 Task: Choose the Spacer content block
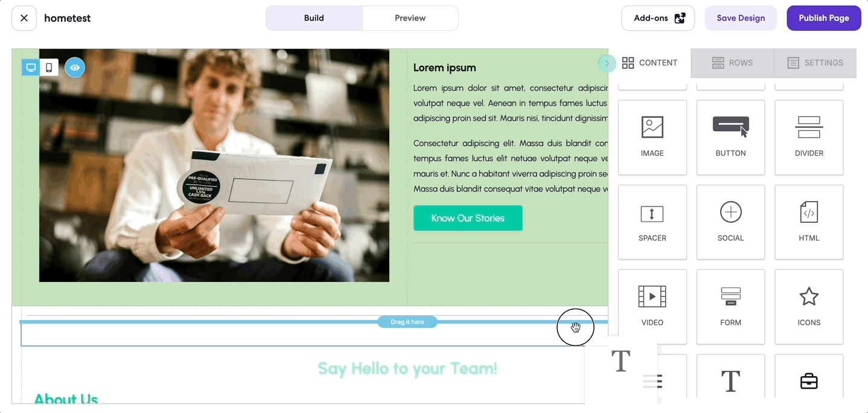click(652, 222)
